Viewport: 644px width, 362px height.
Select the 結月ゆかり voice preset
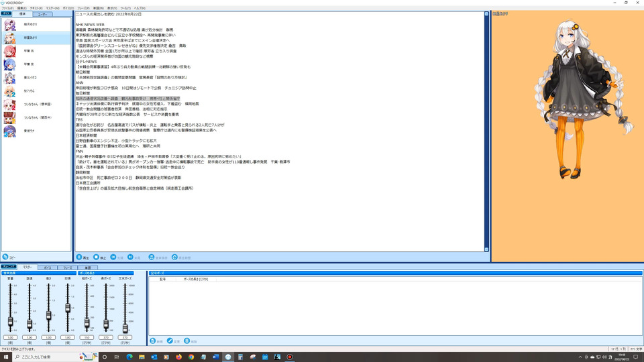[36, 25]
